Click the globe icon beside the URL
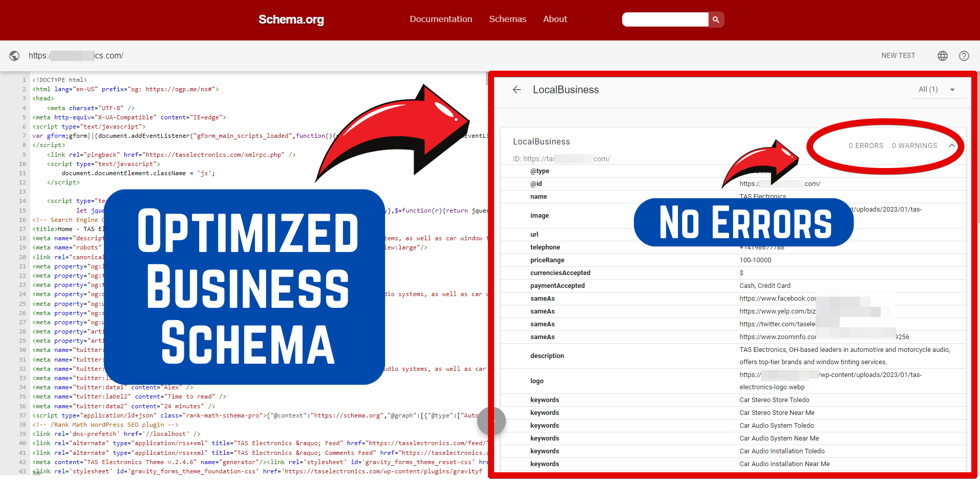Image resolution: width=980 pixels, height=481 pixels. point(15,55)
